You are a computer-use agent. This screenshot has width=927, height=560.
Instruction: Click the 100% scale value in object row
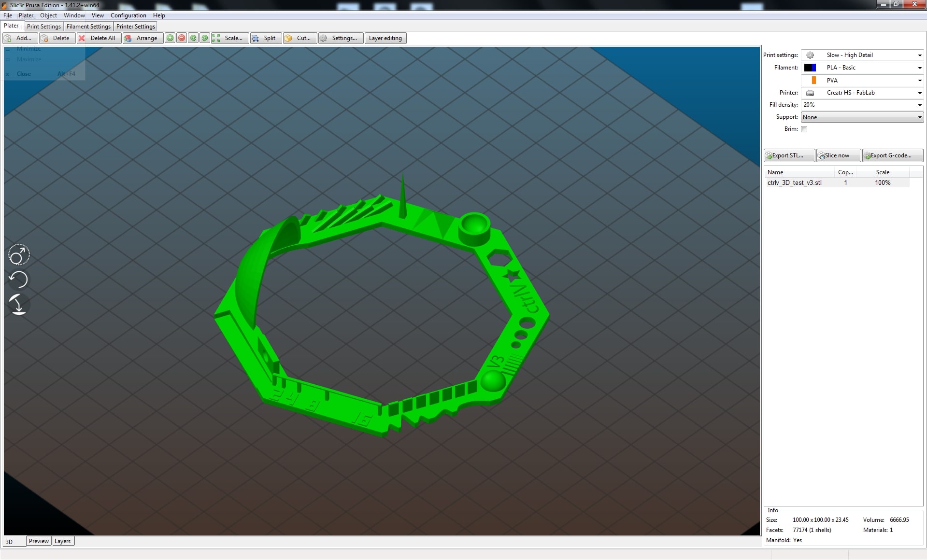pyautogui.click(x=883, y=182)
